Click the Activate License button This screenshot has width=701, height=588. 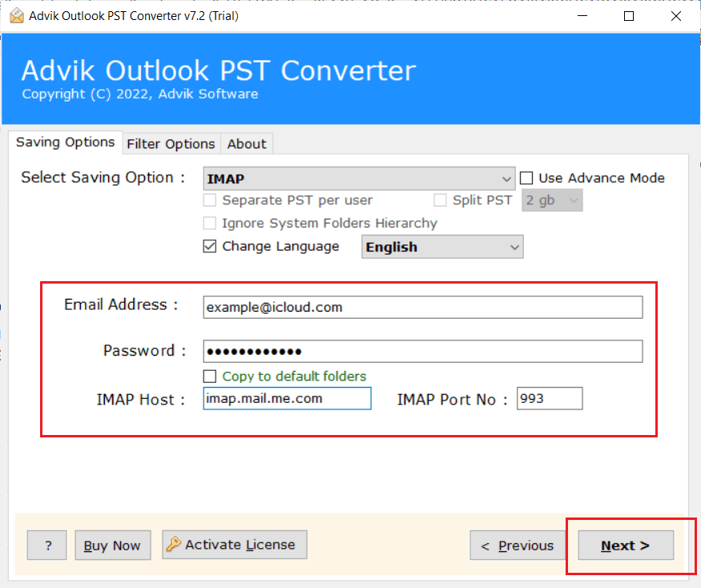[x=235, y=545]
